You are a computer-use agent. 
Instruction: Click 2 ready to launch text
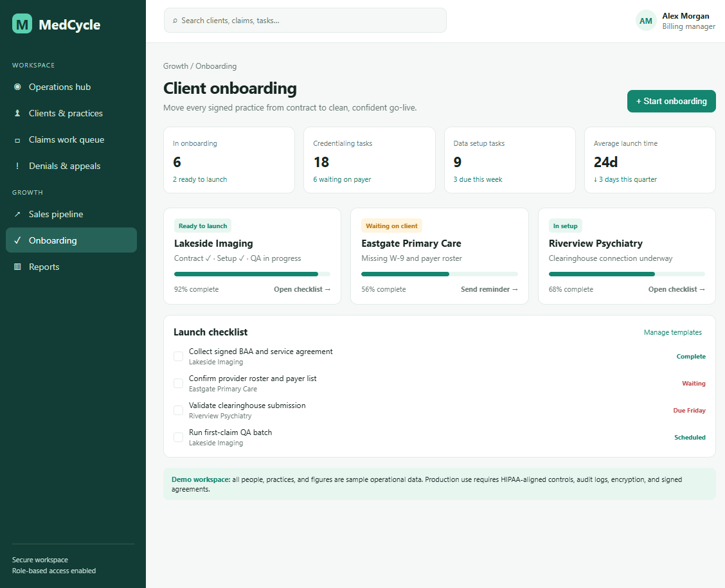[200, 179]
